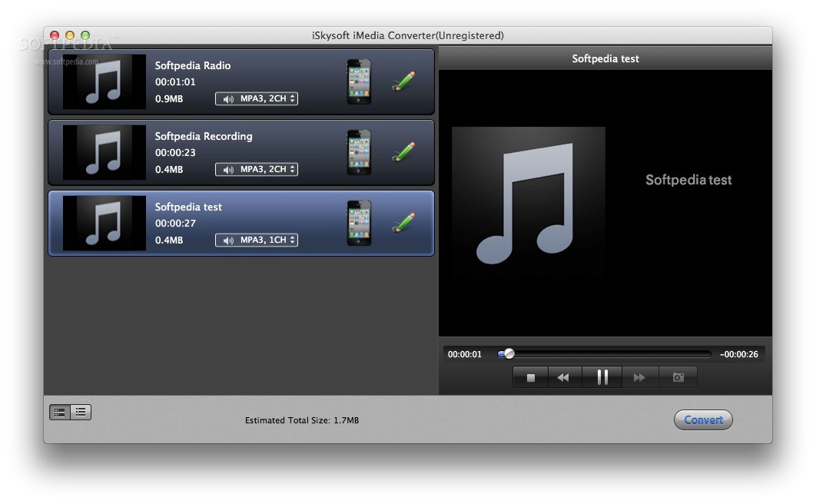The height and width of the screenshot is (504, 816).
Task: Open the MPA3, 2CH audio dropdown for Softpedia Radio
Action: (257, 99)
